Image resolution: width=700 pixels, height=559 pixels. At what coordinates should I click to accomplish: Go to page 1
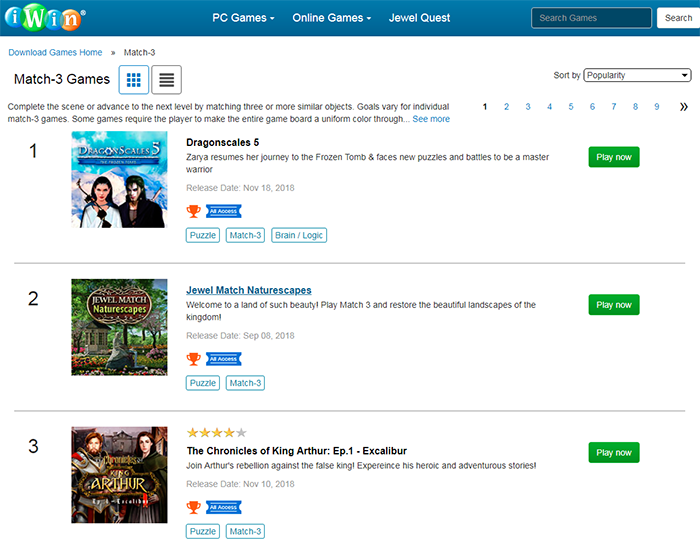tap(485, 107)
